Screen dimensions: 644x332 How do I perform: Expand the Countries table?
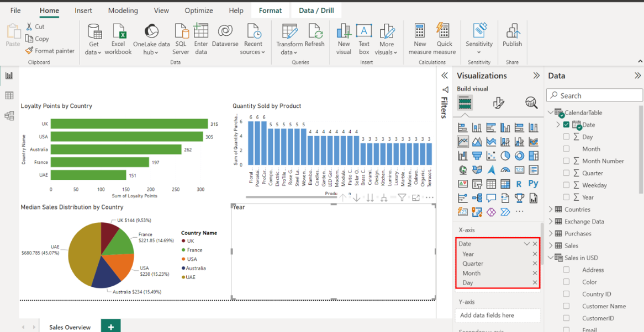tap(551, 210)
